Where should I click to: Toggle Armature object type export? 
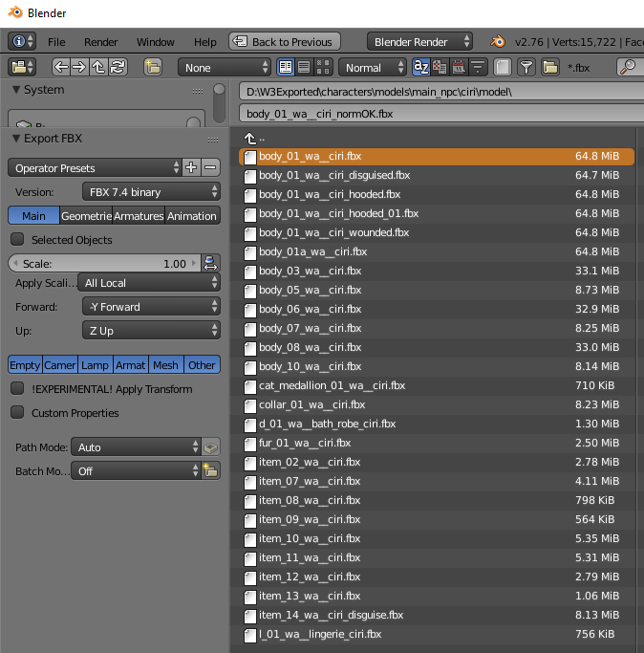[x=130, y=365]
